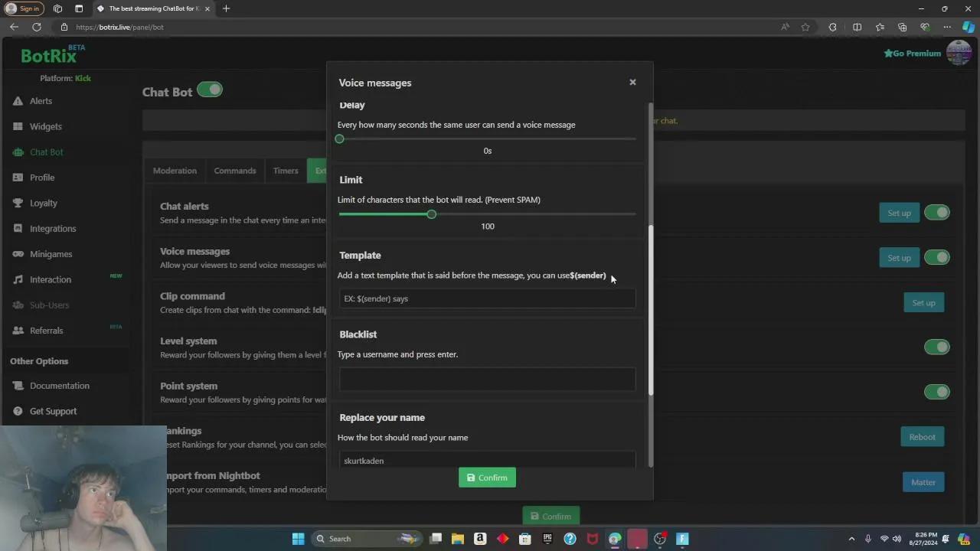Open a new browser tab
Viewport: 980px width, 551px height.
[x=226, y=8]
